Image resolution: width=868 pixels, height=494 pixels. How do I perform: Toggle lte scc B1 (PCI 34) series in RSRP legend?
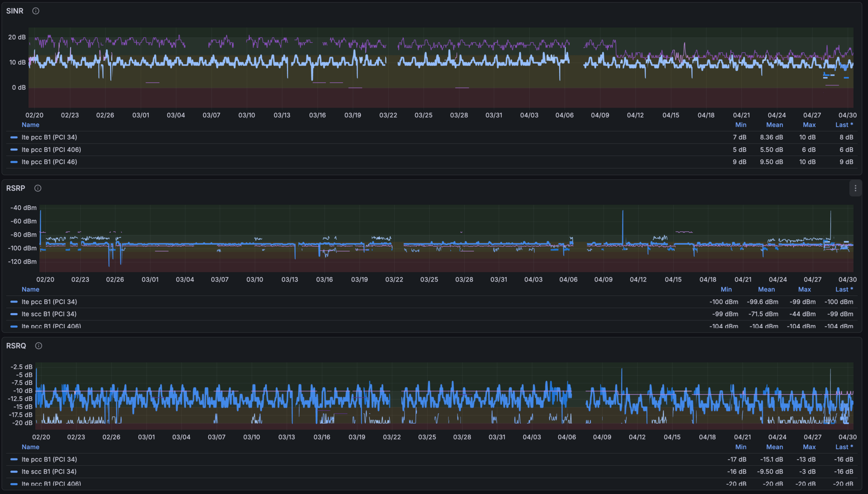point(49,314)
